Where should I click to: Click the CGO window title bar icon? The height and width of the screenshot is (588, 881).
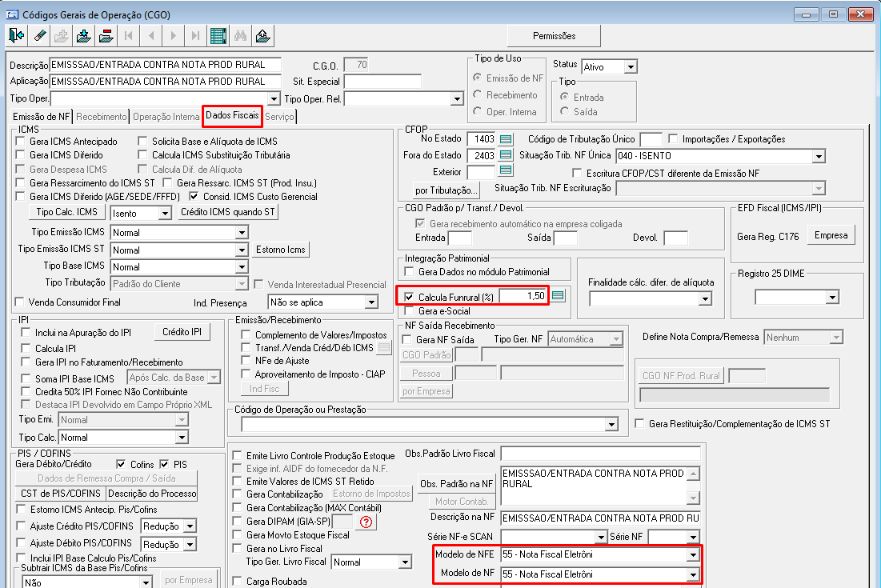pos(12,14)
